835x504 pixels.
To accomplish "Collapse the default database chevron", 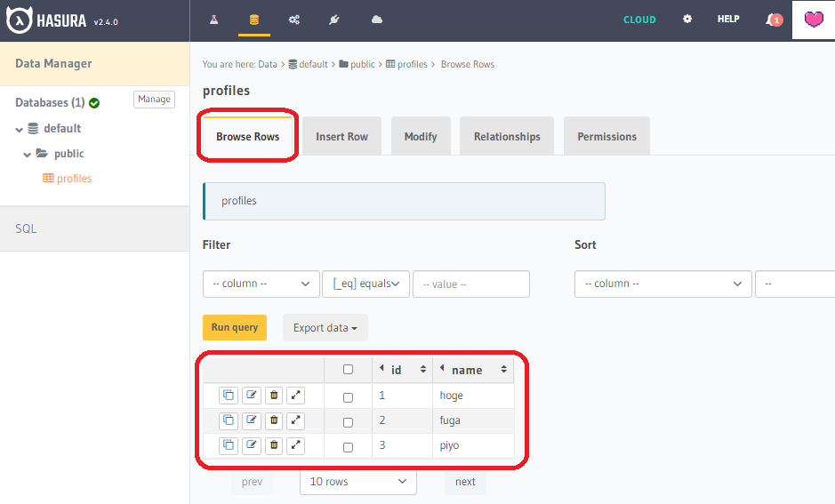I will coord(20,129).
